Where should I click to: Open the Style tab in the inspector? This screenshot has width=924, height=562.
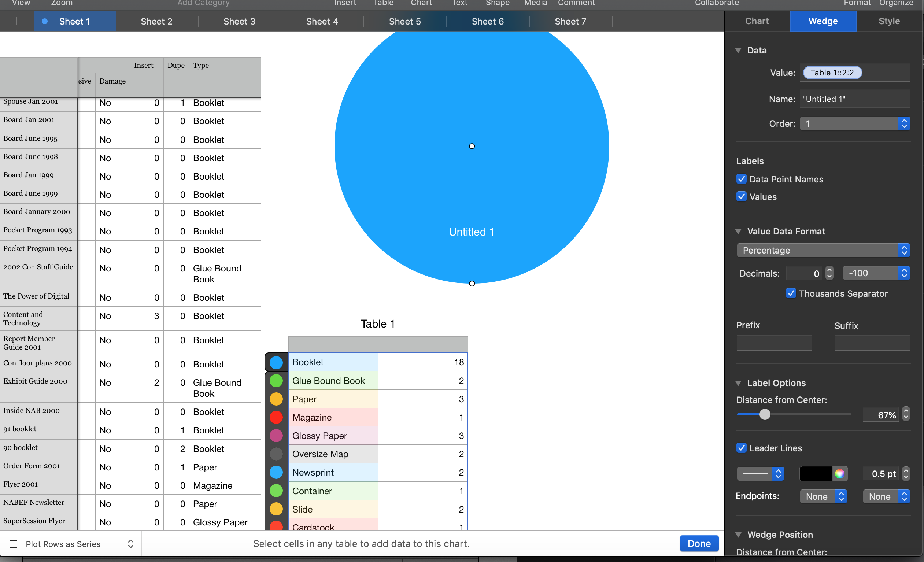coord(889,21)
